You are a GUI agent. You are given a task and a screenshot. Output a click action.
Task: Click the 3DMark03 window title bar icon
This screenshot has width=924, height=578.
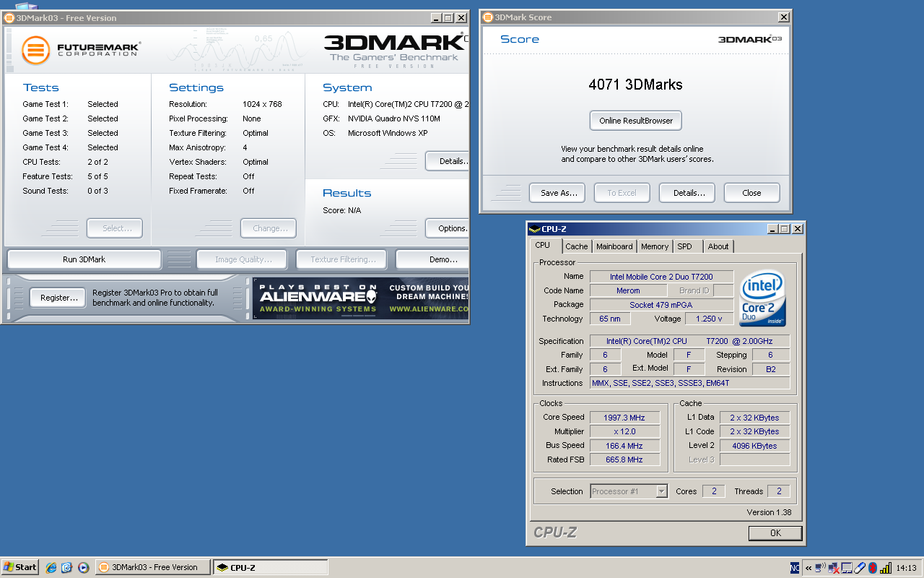coord(9,17)
